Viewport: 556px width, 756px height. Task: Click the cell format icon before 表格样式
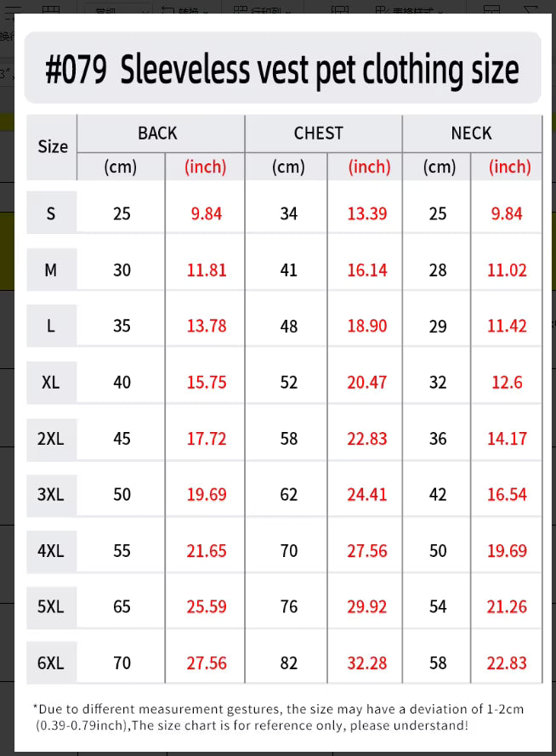[340, 9]
